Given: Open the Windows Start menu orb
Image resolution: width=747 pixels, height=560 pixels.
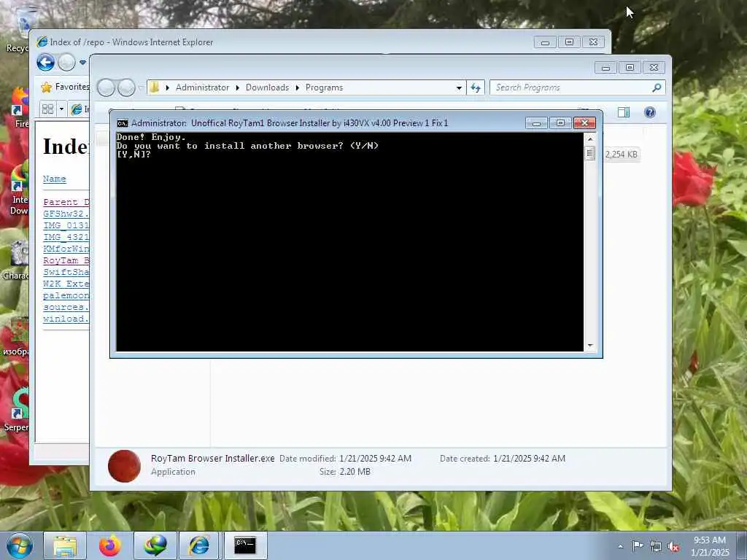Looking at the screenshot, I should point(19,545).
